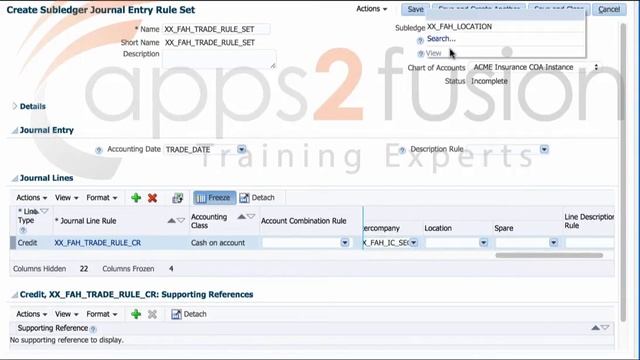This screenshot has width=640, height=360.
Task: Click help icon next to Description Rule
Action: [x=402, y=150]
